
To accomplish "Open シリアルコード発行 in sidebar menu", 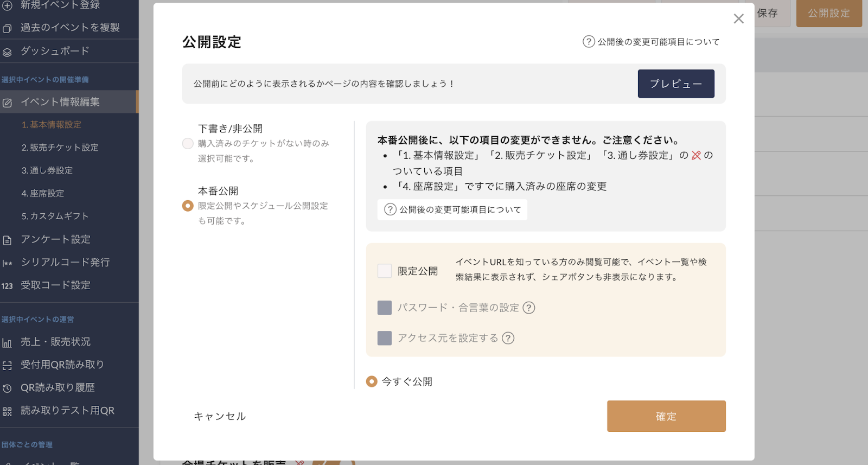I will coord(65,262).
